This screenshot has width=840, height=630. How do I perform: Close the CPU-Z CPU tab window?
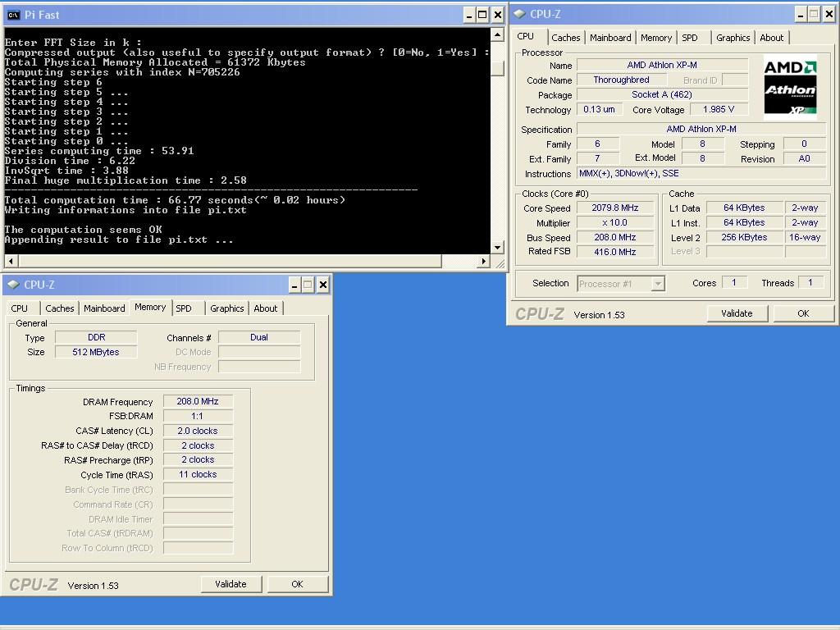point(829,15)
